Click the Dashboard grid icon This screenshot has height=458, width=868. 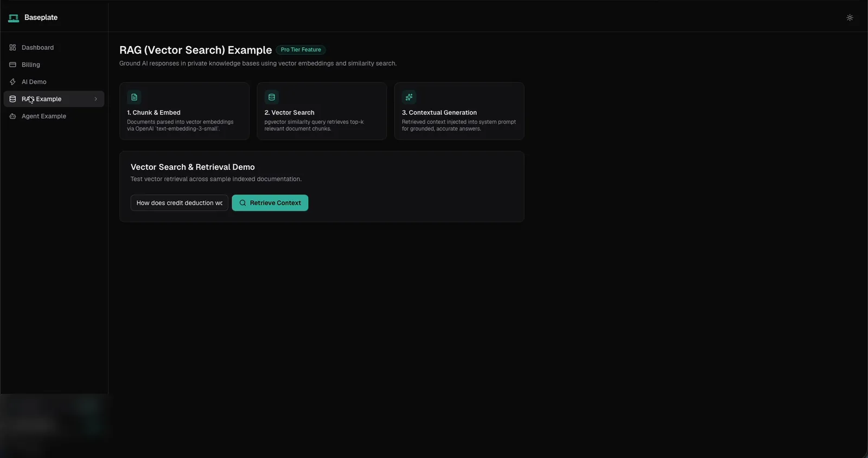12,48
